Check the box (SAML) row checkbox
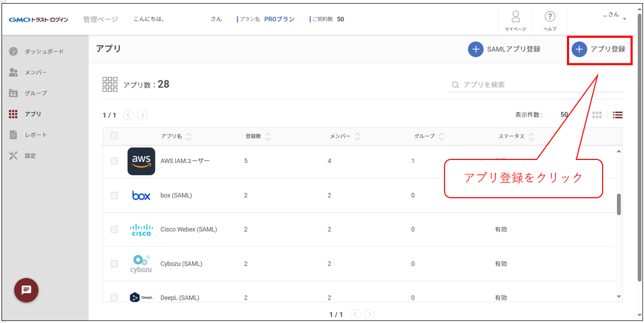 (x=114, y=195)
